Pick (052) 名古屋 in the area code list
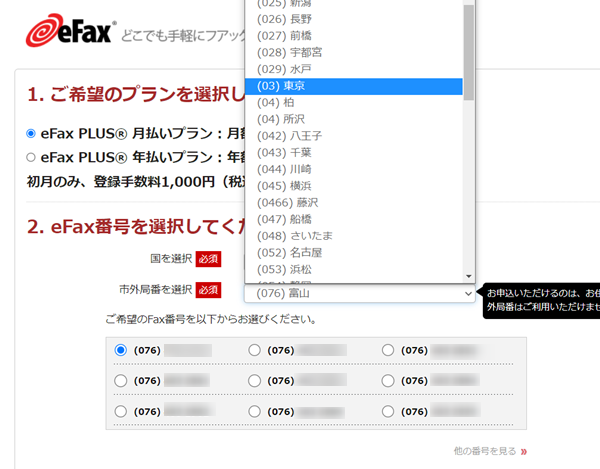Screen dimensions: 600x469 [354, 253]
